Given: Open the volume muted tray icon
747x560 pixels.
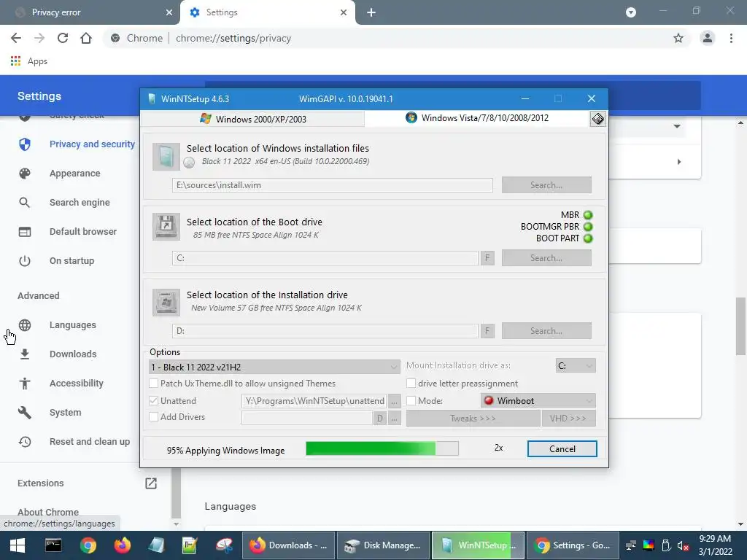Looking at the screenshot, I should pyautogui.click(x=683, y=545).
